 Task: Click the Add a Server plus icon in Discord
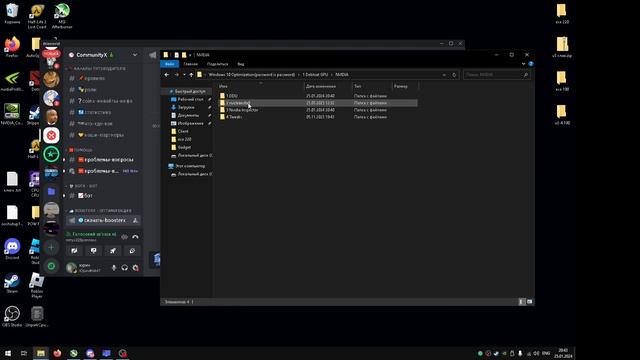pyautogui.click(x=51, y=247)
